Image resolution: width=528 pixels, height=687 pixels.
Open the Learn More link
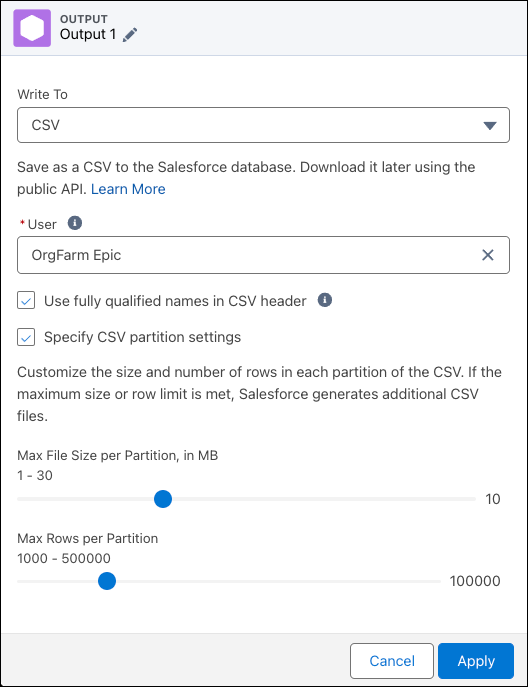[128, 189]
